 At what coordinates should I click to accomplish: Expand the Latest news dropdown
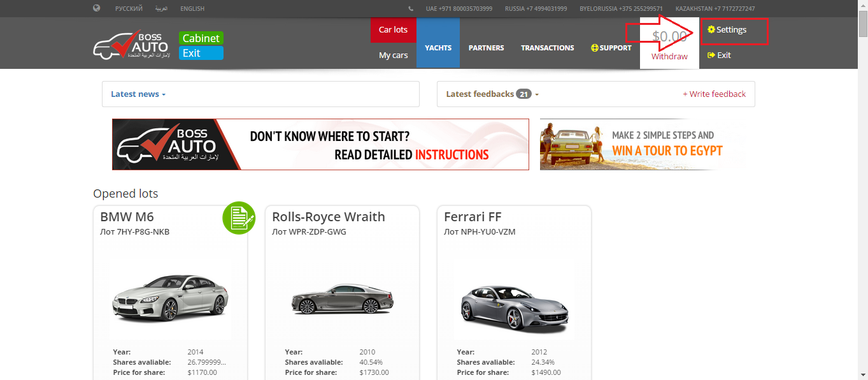pos(138,94)
